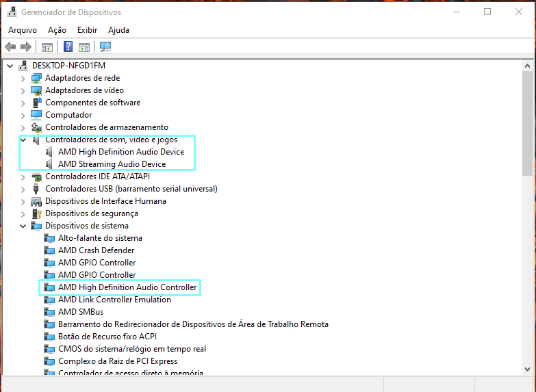536x392 pixels.
Task: Click the scrollbar down arrow
Action: 527,369
